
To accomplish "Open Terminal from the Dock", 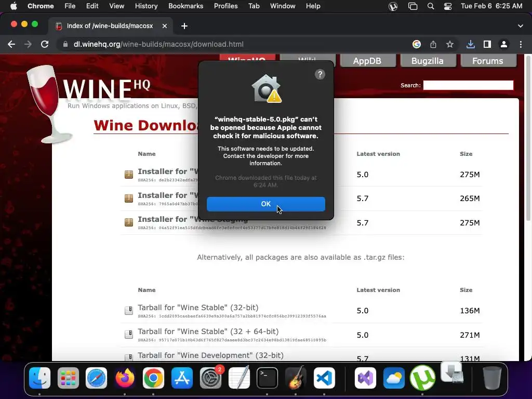I will (x=267, y=378).
